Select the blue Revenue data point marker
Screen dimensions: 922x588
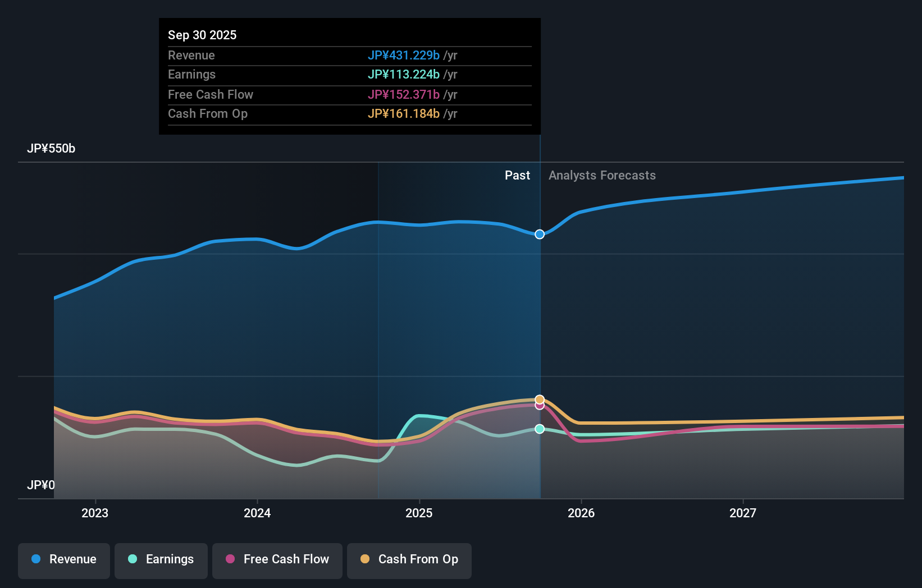click(540, 235)
